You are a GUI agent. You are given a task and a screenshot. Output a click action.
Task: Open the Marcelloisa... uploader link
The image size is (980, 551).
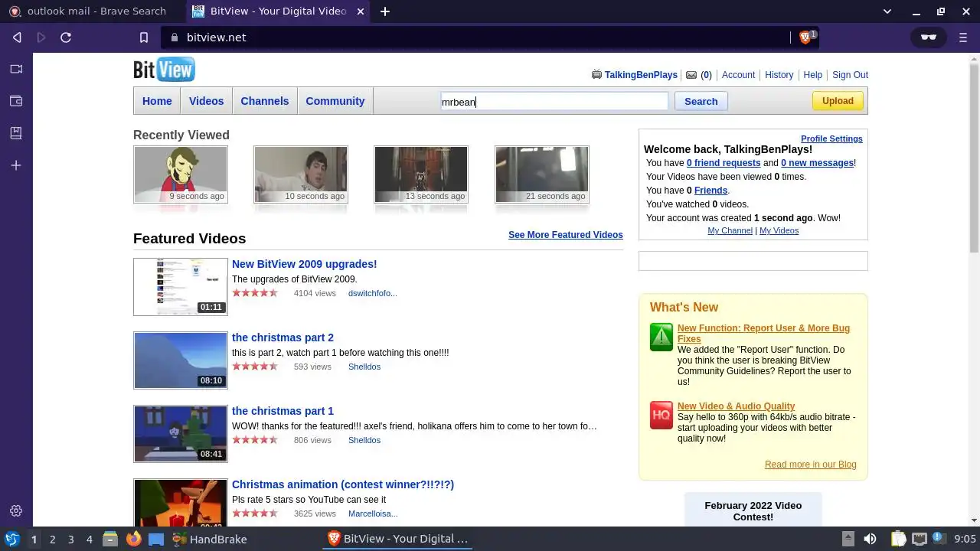(x=373, y=514)
